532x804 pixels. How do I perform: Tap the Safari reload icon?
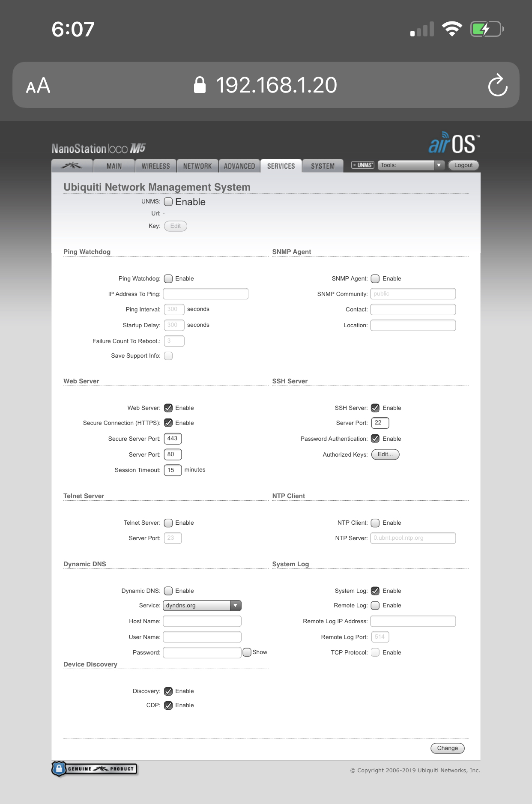tap(498, 85)
